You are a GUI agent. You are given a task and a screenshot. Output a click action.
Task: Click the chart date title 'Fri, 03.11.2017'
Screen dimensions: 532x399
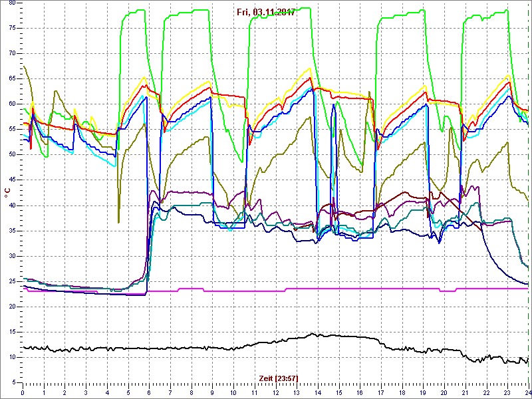tap(266, 13)
